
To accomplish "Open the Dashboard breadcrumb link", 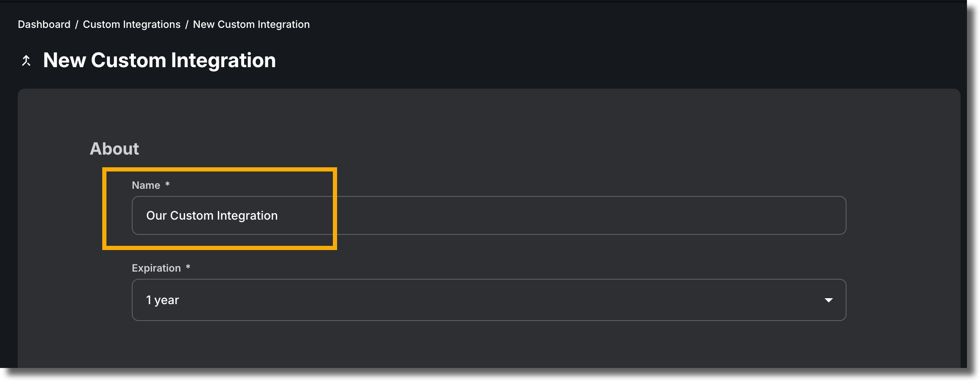I will (x=44, y=24).
